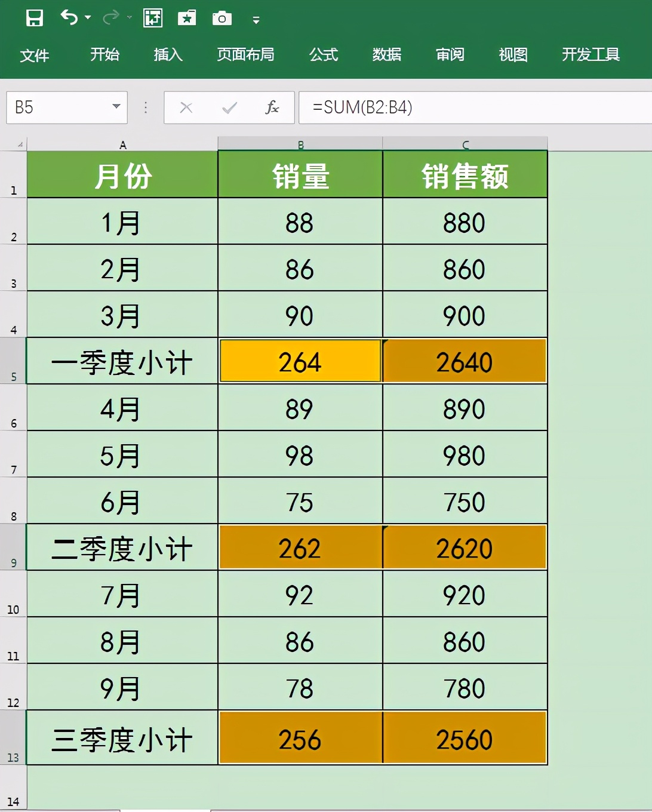The width and height of the screenshot is (652, 812).
Task: Select the subtotal cell 2640
Action: (x=465, y=361)
